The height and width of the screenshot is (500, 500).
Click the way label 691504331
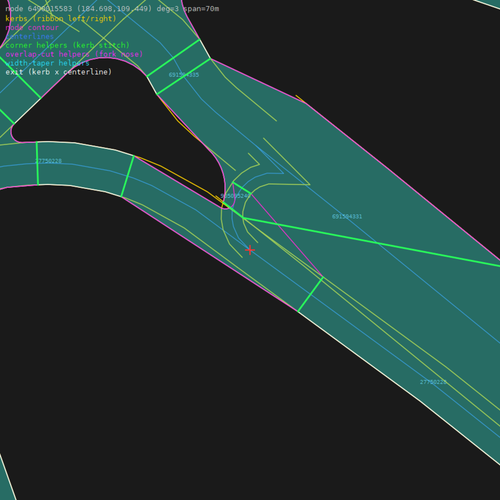347,217
